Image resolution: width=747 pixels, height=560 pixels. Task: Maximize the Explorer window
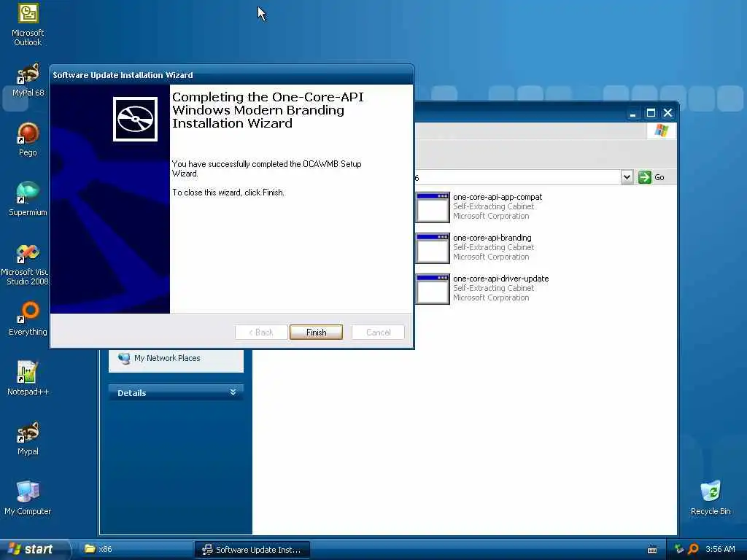(x=651, y=113)
